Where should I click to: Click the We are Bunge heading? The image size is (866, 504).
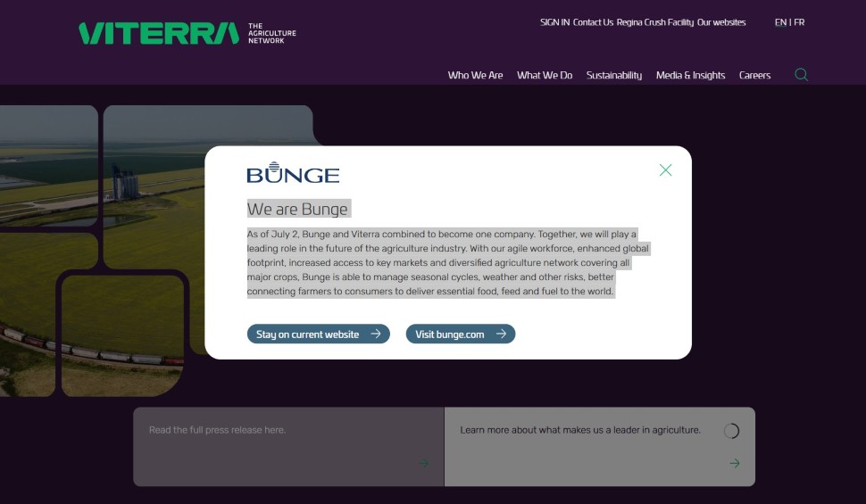point(297,210)
